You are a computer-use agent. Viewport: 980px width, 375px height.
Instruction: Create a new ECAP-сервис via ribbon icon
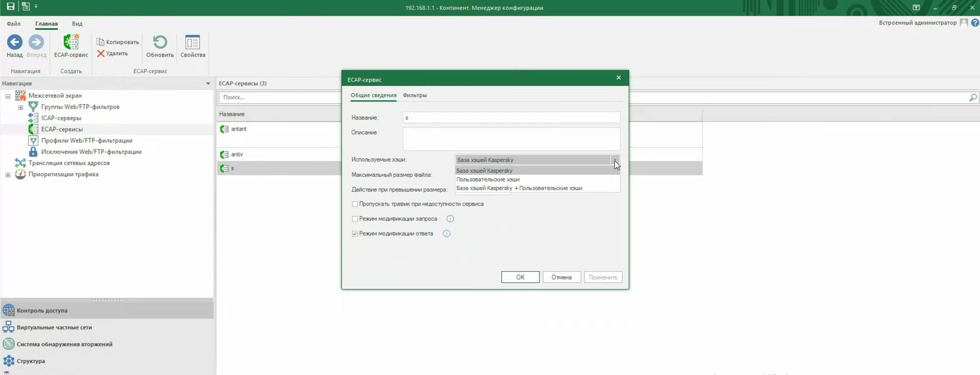pyautogui.click(x=71, y=42)
